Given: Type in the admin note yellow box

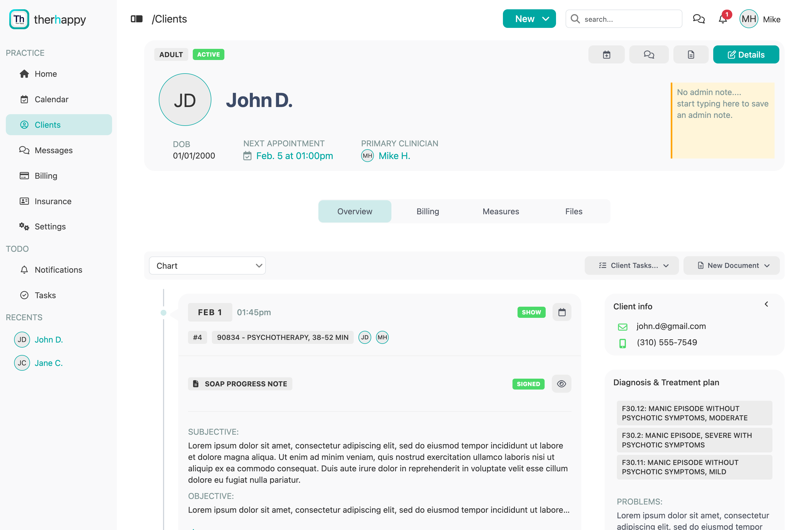Looking at the screenshot, I should click(722, 121).
